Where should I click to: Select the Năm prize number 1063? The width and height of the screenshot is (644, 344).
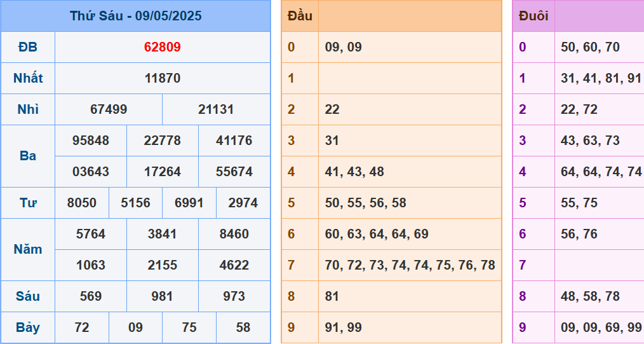[91, 266]
